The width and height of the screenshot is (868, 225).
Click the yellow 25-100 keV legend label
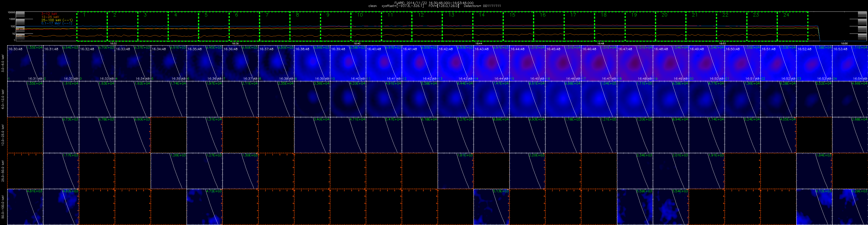(57, 20)
